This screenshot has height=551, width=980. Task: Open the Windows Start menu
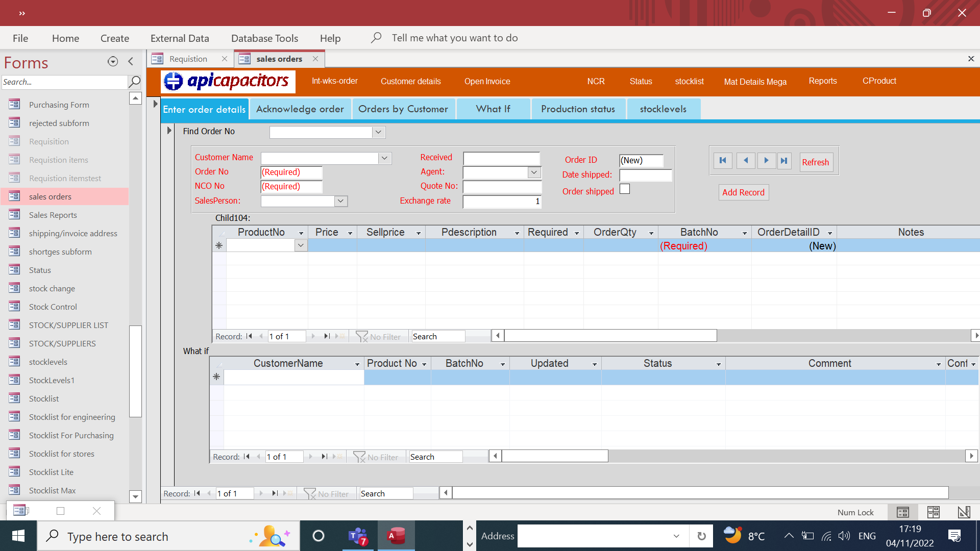(x=18, y=536)
